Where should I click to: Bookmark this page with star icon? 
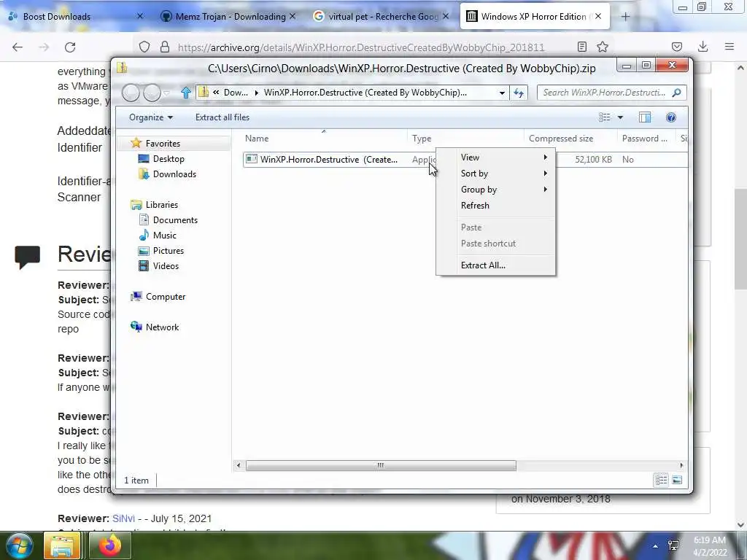[603, 47]
